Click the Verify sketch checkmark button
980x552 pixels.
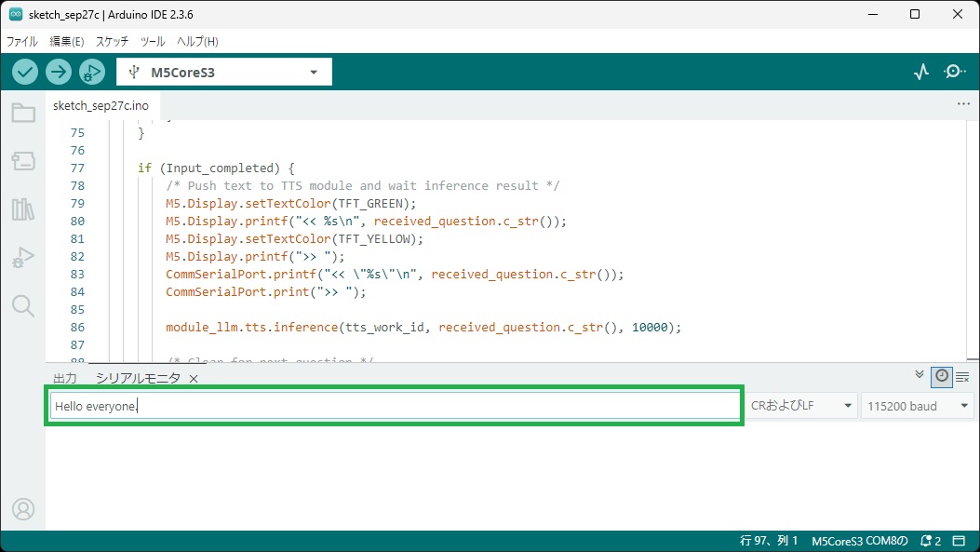pyautogui.click(x=25, y=72)
